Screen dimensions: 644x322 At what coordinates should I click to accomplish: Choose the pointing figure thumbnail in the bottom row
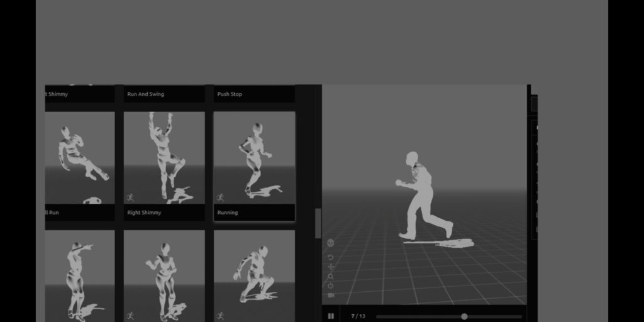click(x=80, y=275)
